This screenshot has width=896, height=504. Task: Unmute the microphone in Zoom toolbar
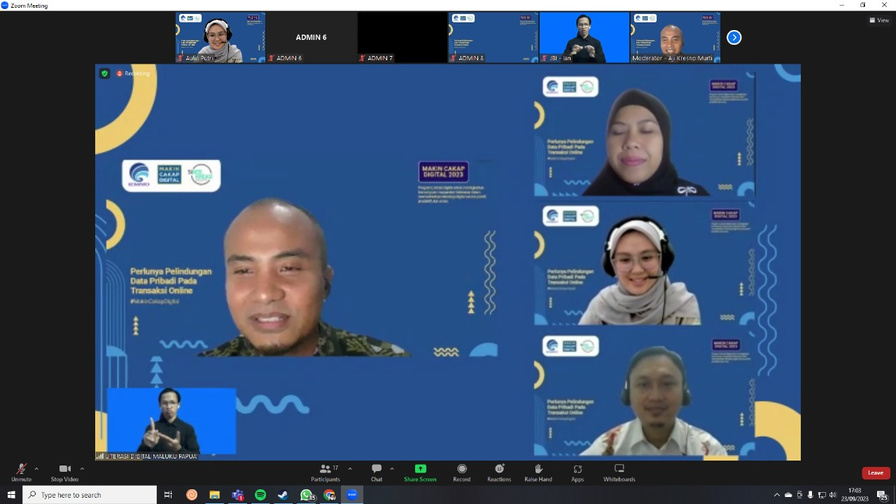coord(20,471)
